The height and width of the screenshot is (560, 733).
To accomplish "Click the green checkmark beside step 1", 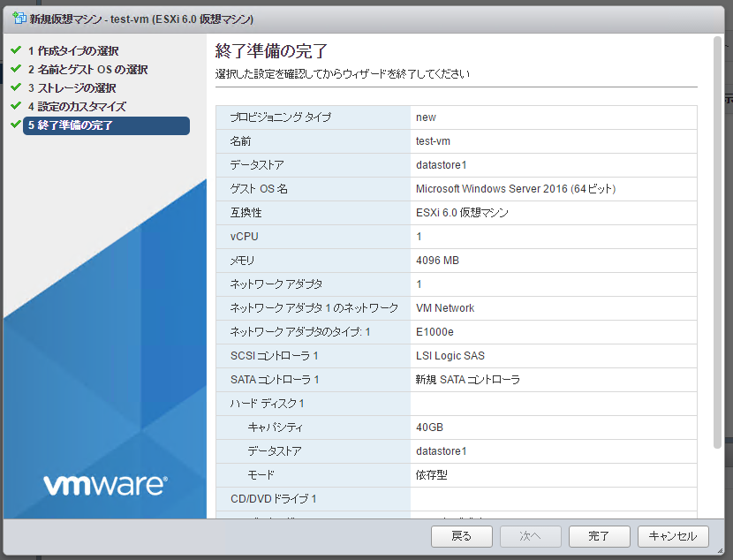I will (16, 50).
